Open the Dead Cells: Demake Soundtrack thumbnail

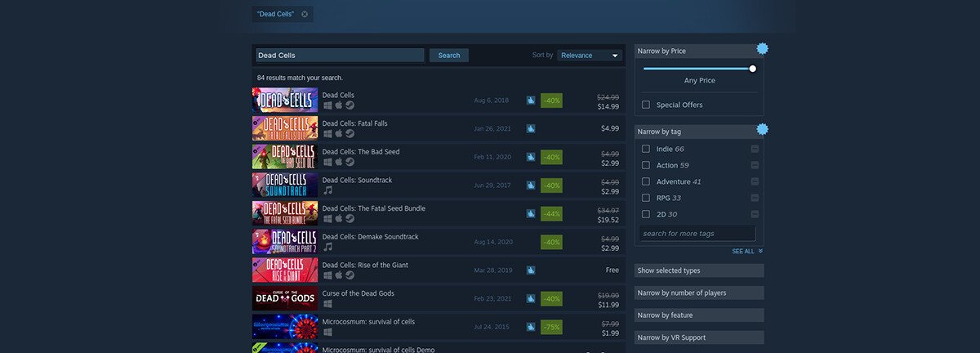coord(285,242)
